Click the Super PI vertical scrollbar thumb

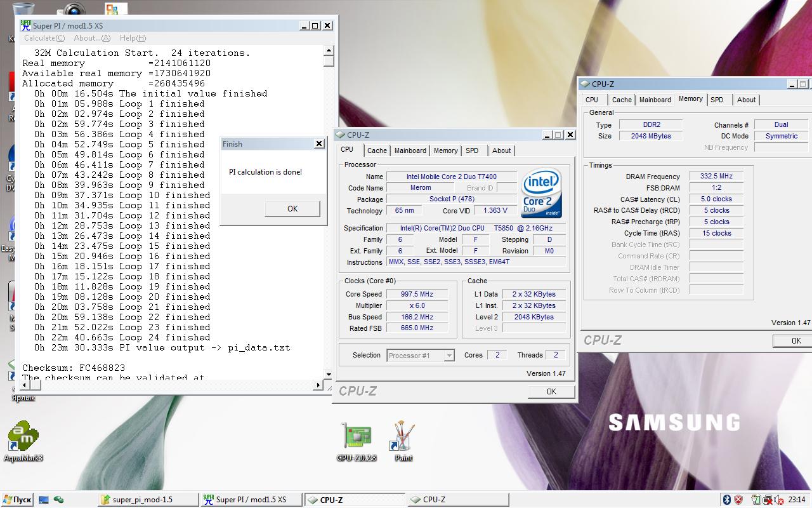coord(329,61)
